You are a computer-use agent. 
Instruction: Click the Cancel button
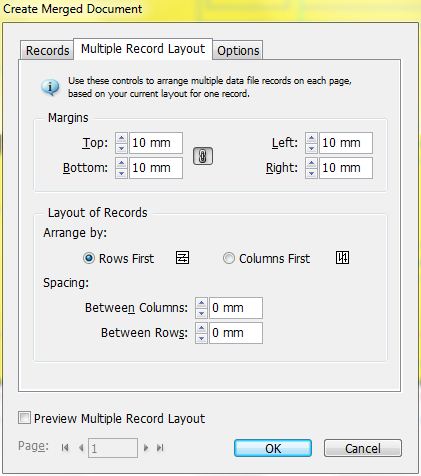click(363, 448)
